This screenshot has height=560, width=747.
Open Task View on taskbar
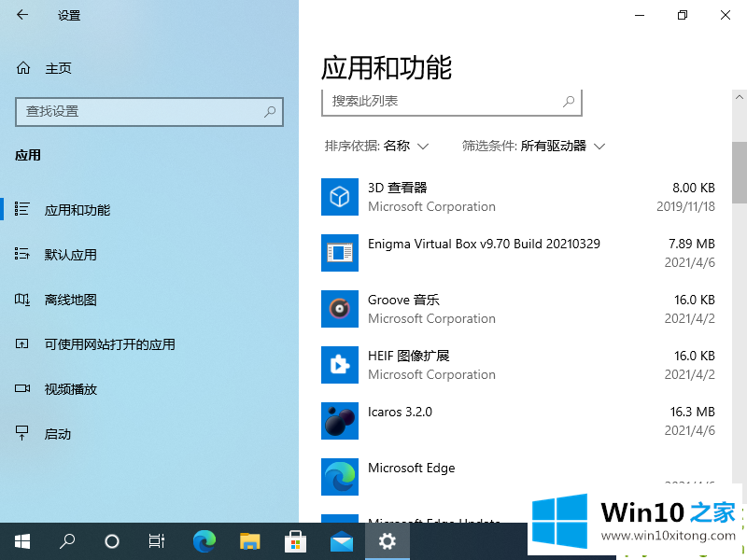pos(157,541)
